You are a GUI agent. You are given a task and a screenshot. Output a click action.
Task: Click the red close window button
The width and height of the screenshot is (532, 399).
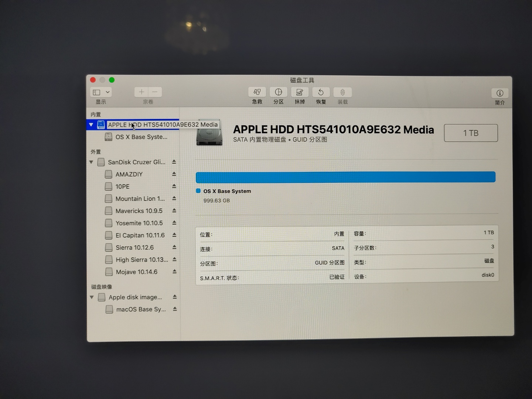point(93,80)
